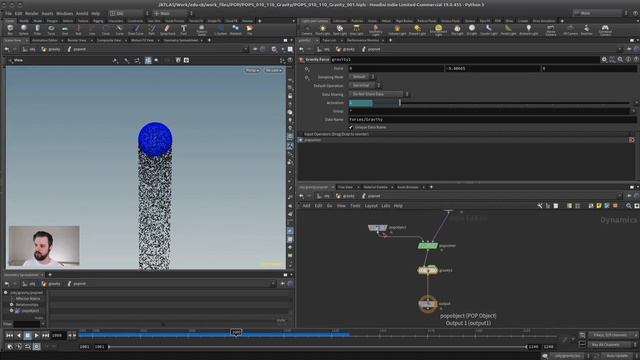This screenshot has height=360, width=640.
Task: Click the current frame timeline marker
Action: click(236, 333)
